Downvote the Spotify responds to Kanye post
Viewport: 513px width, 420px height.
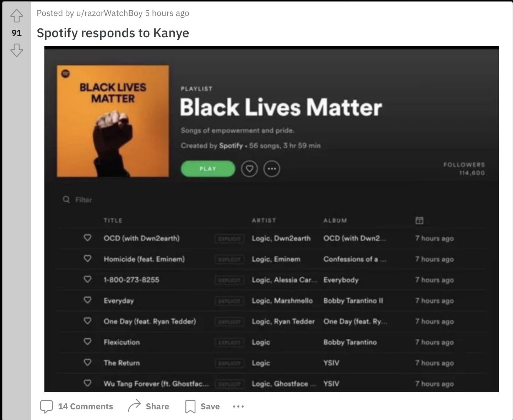pos(17,50)
